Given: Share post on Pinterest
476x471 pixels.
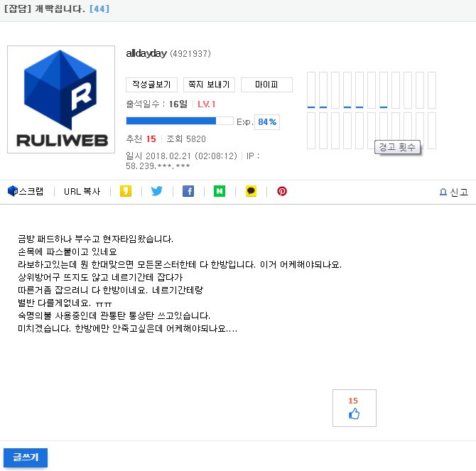Looking at the screenshot, I should 282,191.
